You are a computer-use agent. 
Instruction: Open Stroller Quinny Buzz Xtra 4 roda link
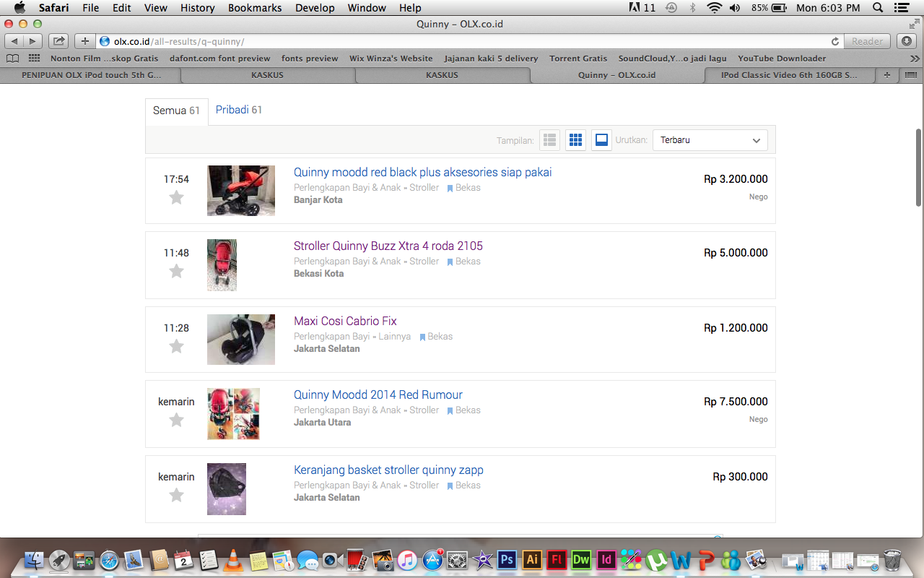click(388, 246)
